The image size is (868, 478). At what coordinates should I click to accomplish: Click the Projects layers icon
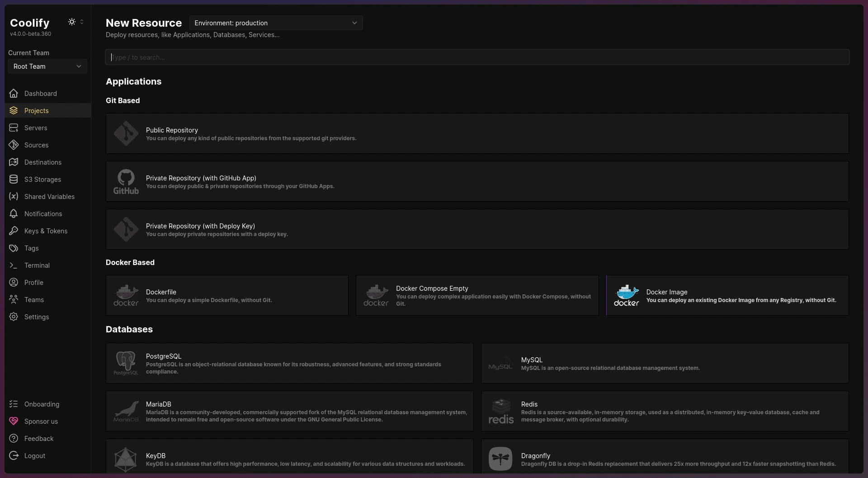(14, 111)
